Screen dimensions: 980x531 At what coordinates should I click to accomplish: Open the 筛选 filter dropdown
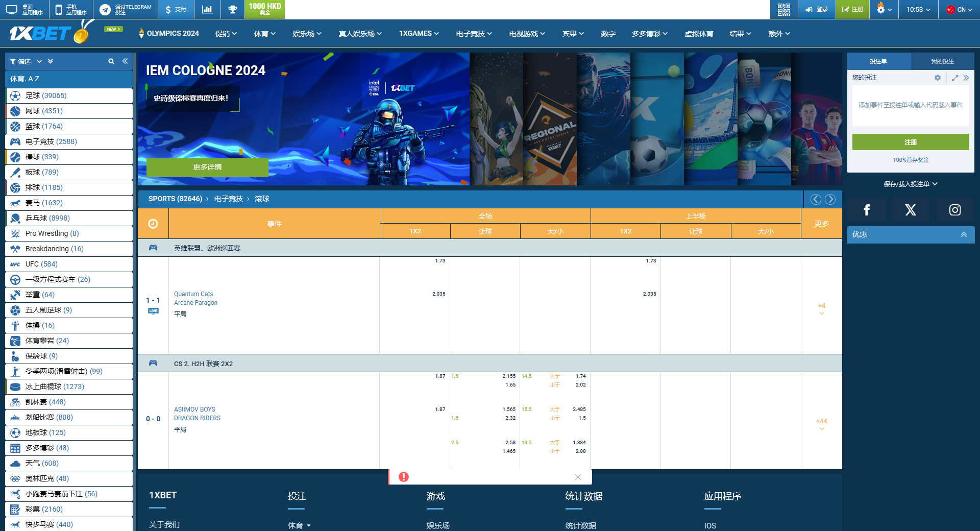pos(26,61)
